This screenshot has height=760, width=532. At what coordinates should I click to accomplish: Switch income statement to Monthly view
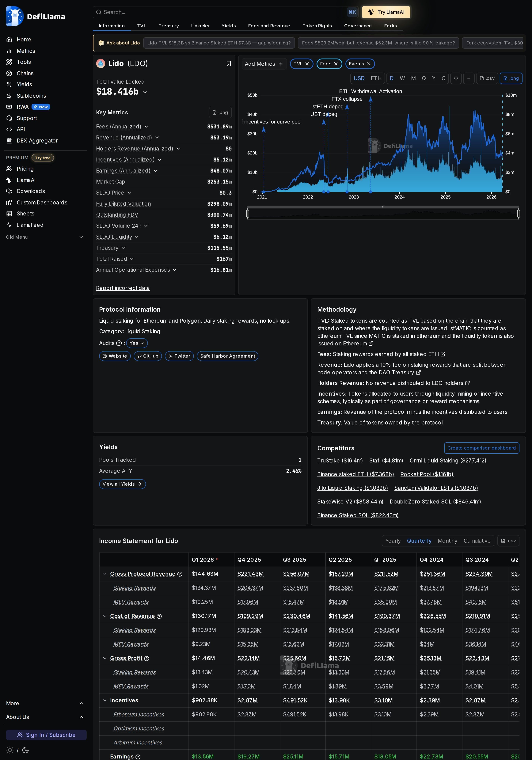pyautogui.click(x=448, y=541)
